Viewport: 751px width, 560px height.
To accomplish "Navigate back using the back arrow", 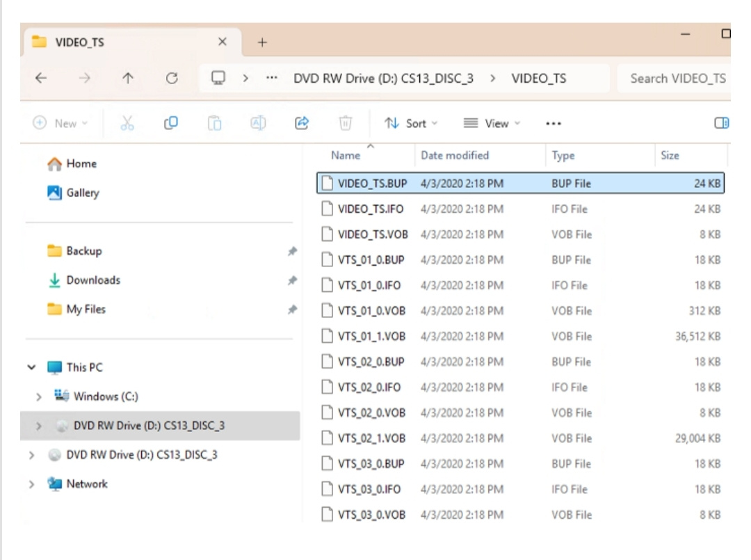I will click(41, 78).
